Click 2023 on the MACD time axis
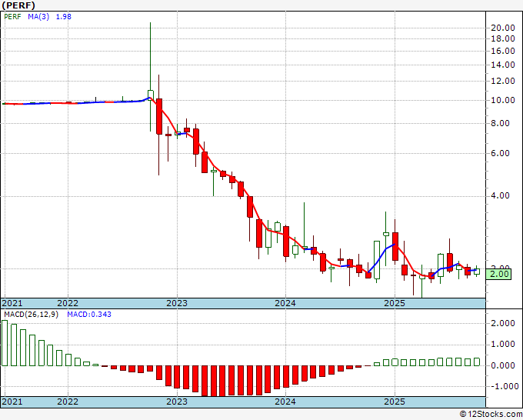 pyautogui.click(x=177, y=402)
